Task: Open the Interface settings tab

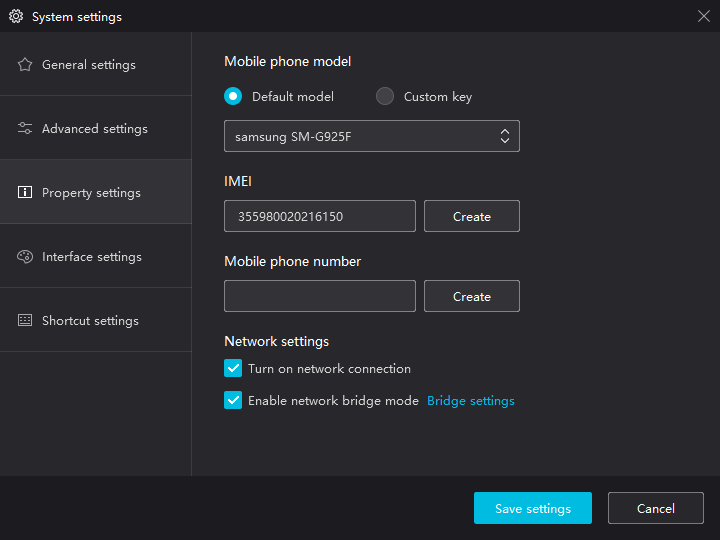Action: [x=92, y=257]
